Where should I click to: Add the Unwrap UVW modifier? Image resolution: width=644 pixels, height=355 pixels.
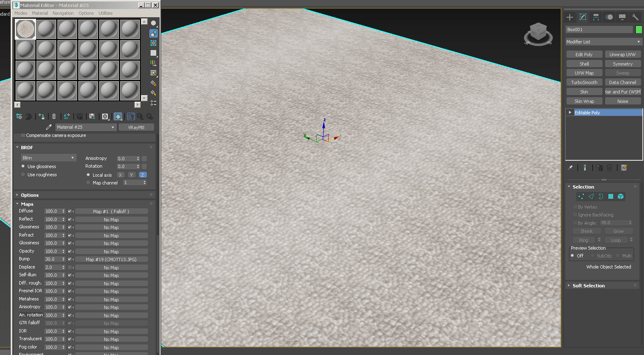pyautogui.click(x=623, y=55)
